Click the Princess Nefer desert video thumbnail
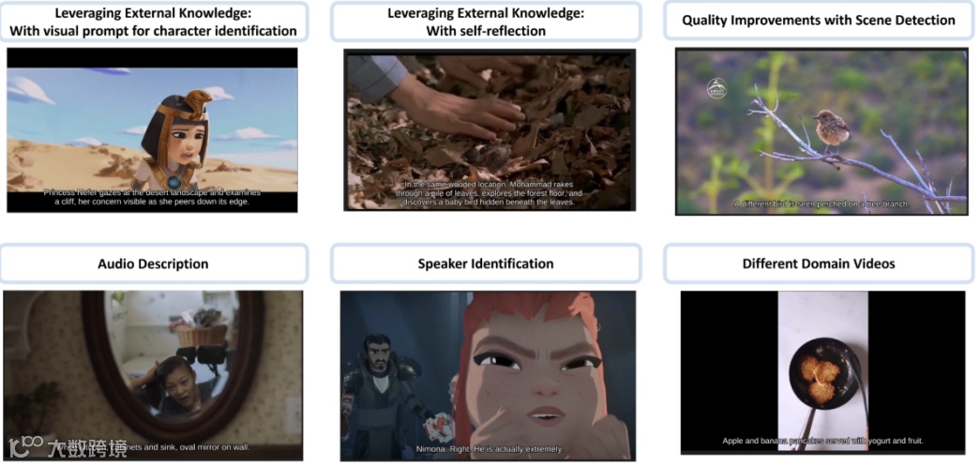The height and width of the screenshot is (466, 980). [152, 130]
